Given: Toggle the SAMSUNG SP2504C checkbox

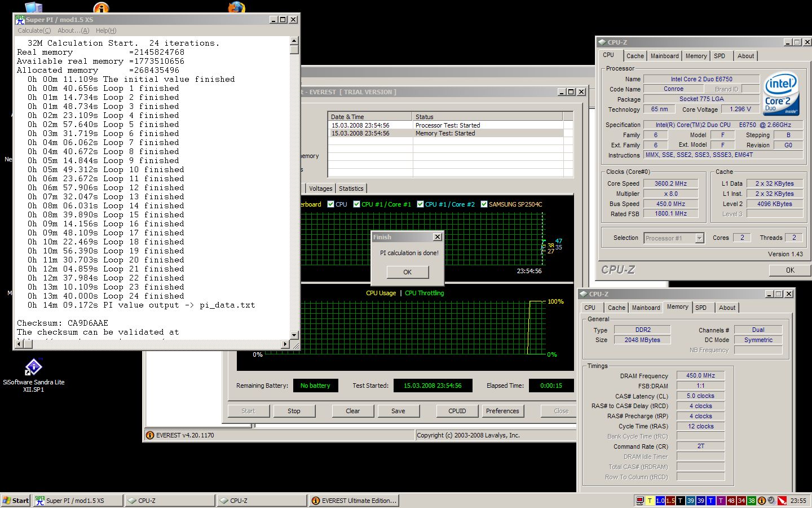Looking at the screenshot, I should (484, 204).
